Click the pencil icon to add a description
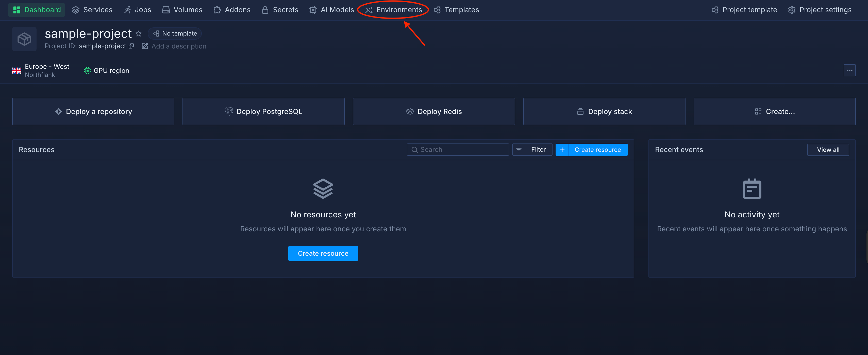868x355 pixels. (145, 46)
